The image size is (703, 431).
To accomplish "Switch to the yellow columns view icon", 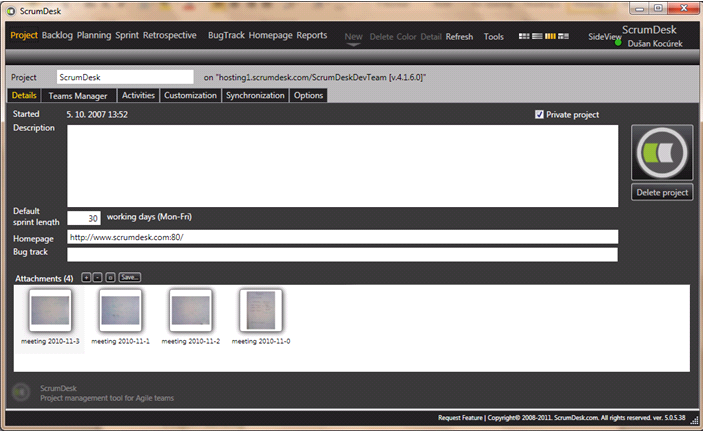I will (550, 36).
